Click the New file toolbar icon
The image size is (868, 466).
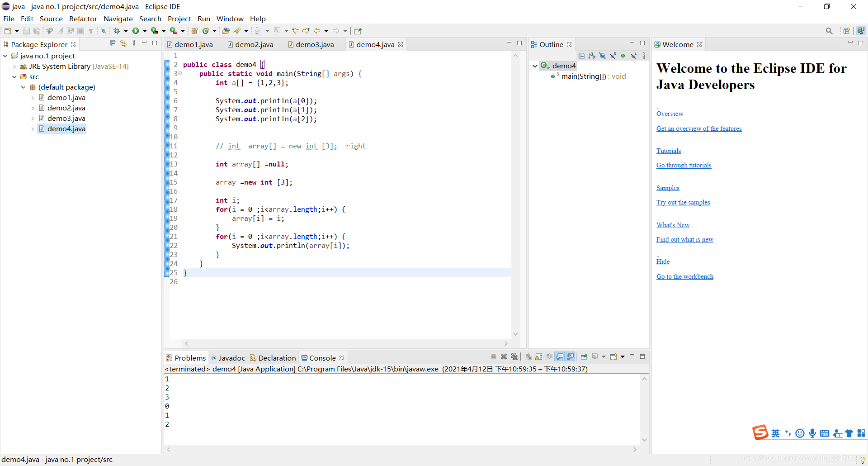[8, 31]
